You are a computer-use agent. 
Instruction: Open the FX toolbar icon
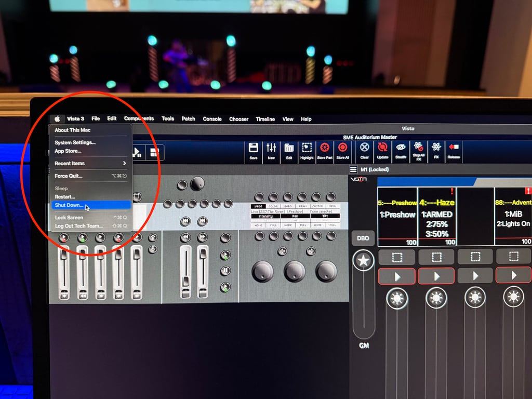436,151
